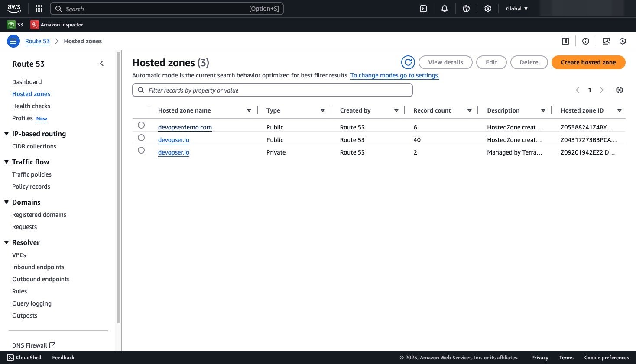Image resolution: width=636 pixels, height=364 pixels.
Task: Refresh the hosted zones list
Action: click(408, 62)
